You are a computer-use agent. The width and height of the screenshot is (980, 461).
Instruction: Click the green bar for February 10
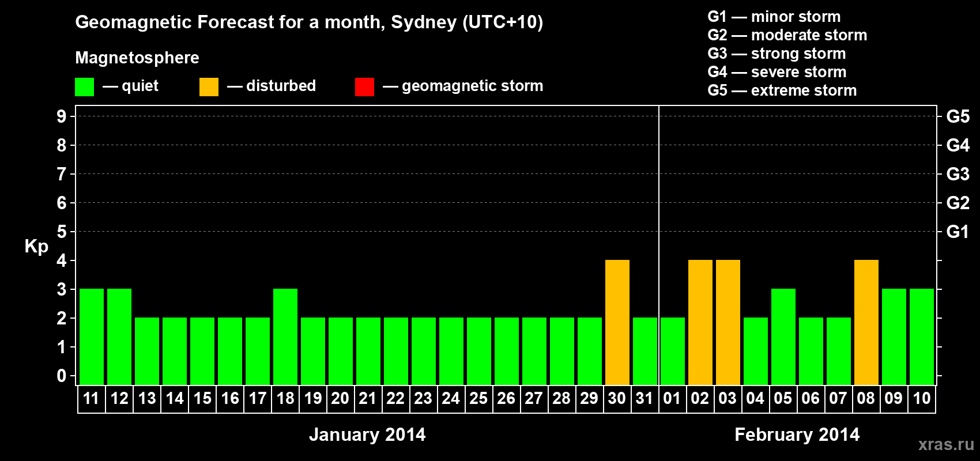click(x=922, y=337)
